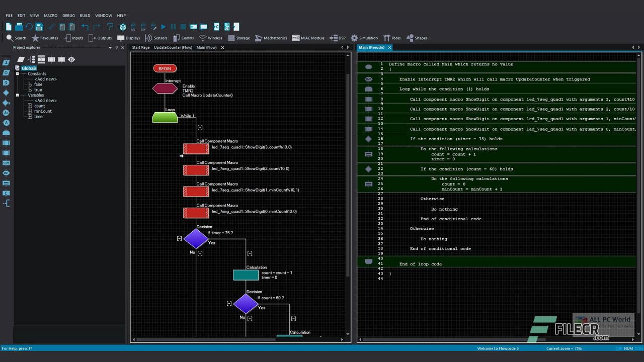644x362 pixels.
Task: Save the project with the floppy disk icon
Action: [39, 27]
